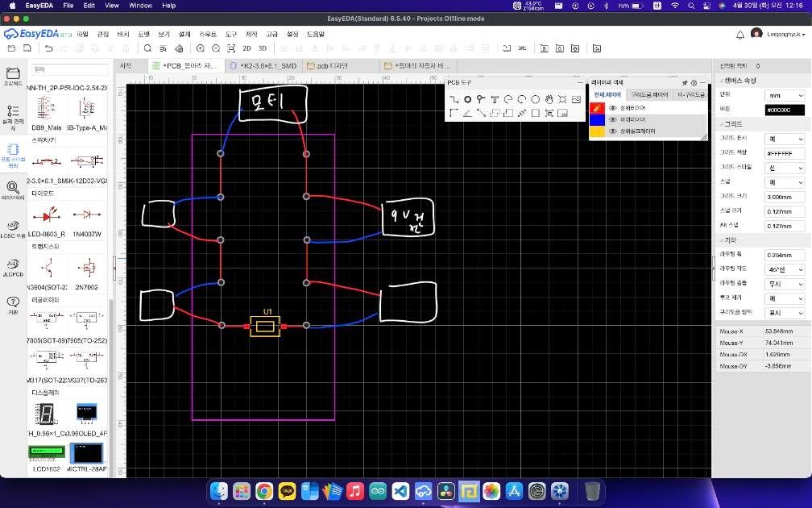This screenshot has width=812, height=508.
Task: Open the copper layers tab in layers panel
Action: click(648, 94)
